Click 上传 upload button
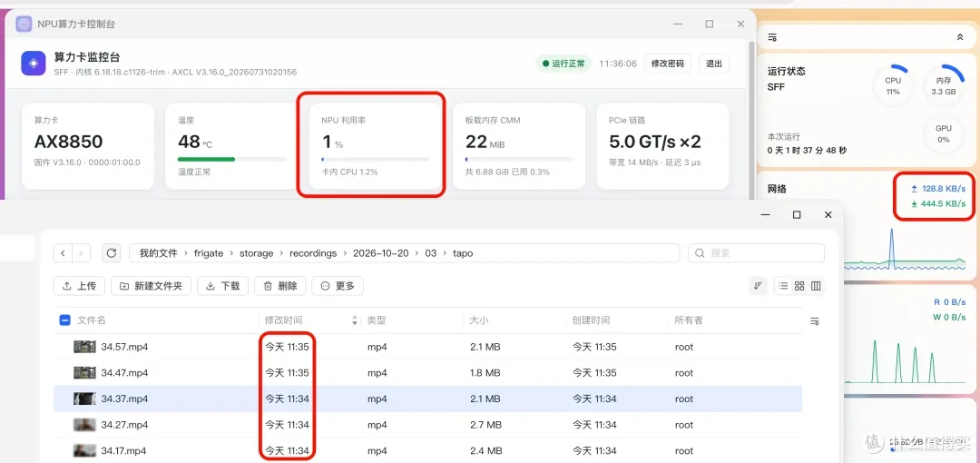The width and height of the screenshot is (980, 463). [x=79, y=286]
